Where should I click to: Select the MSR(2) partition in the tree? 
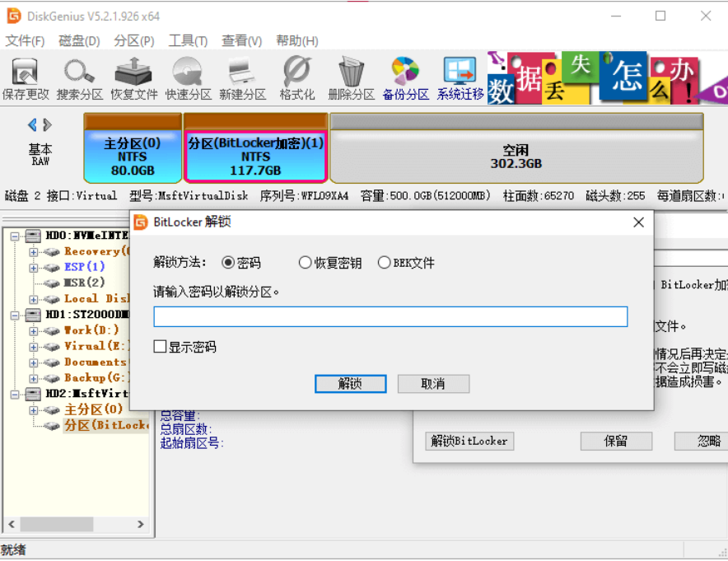[84, 283]
